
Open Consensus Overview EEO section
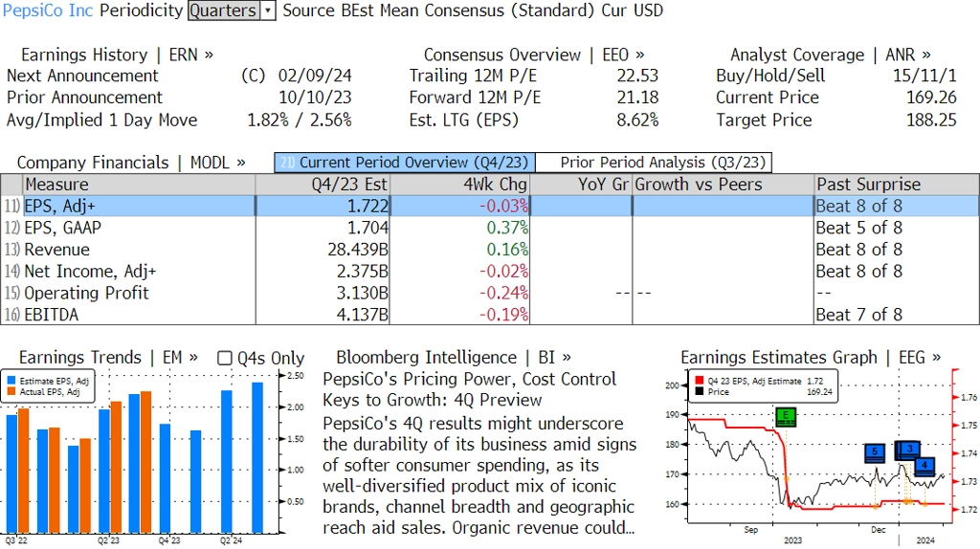(x=534, y=55)
